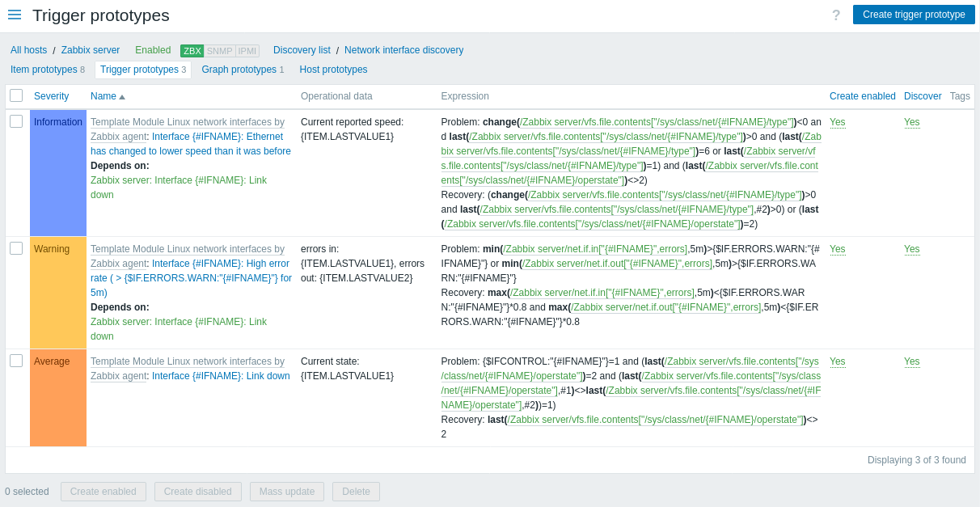Click the Enabled status link
The width and height of the screenshot is (980, 507).
coord(153,50)
